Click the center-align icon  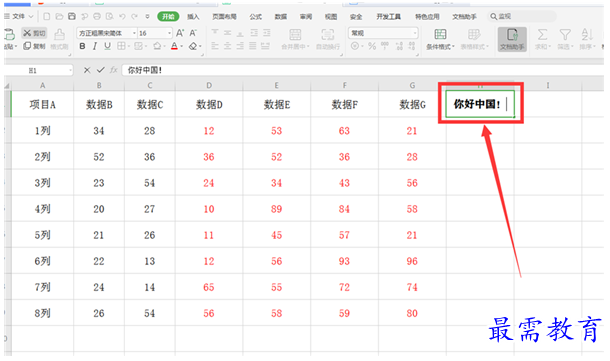[x=228, y=46]
